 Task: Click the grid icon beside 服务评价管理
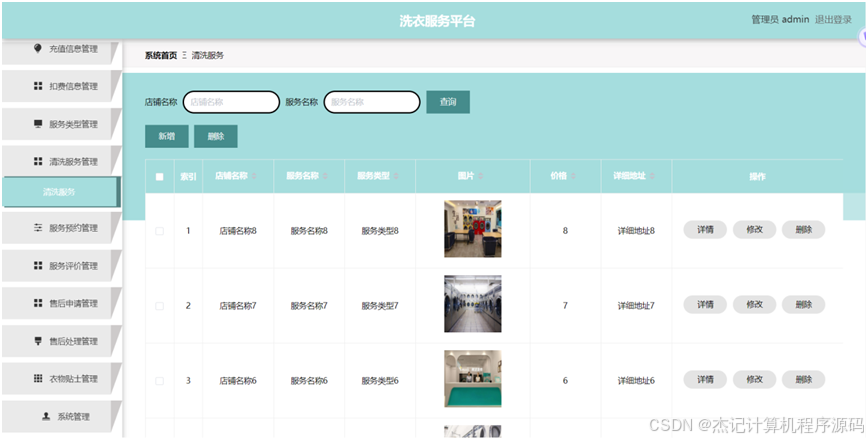click(x=38, y=266)
